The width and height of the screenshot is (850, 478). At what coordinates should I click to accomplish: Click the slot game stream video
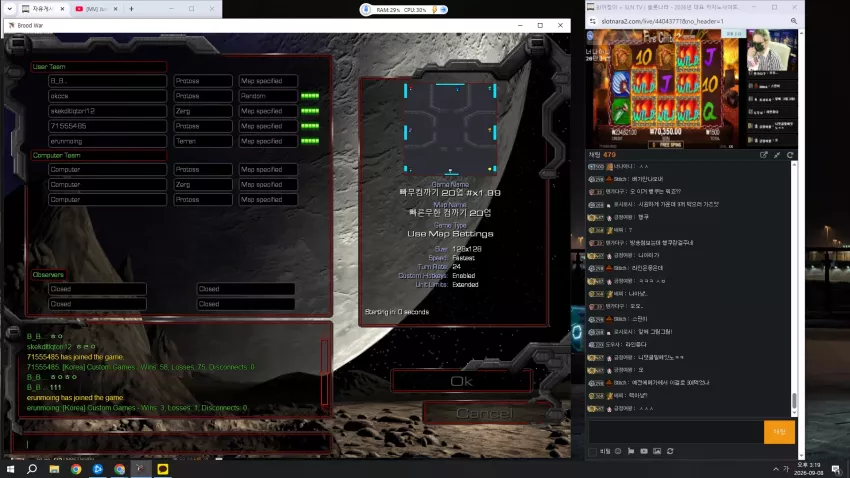pos(665,89)
